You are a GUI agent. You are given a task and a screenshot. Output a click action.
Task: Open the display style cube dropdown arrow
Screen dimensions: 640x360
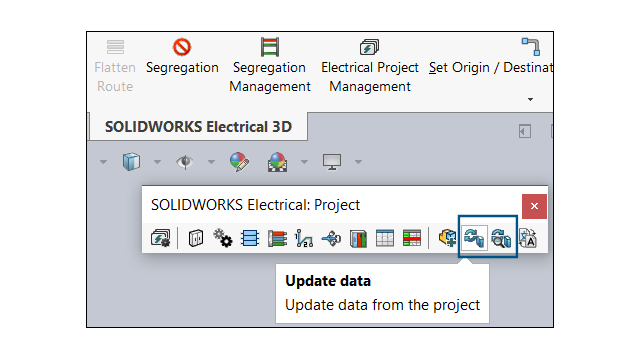click(x=158, y=162)
